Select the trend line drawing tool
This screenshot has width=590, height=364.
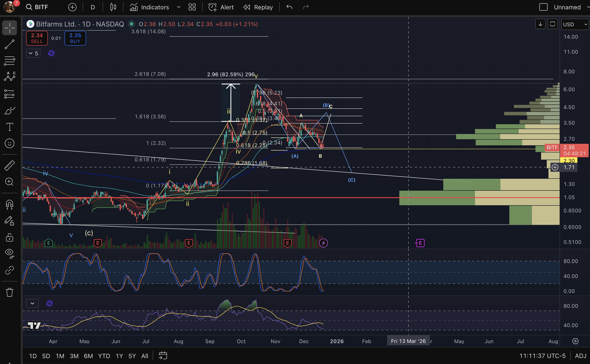pyautogui.click(x=10, y=44)
